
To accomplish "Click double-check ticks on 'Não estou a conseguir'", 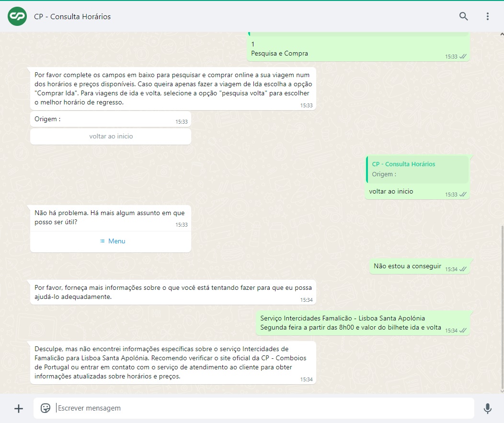I will coord(463,269).
